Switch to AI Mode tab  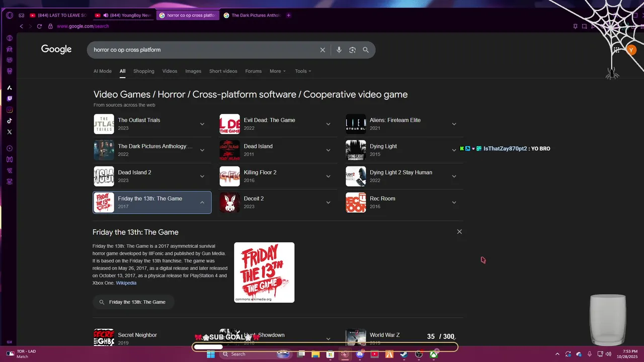coord(103,71)
